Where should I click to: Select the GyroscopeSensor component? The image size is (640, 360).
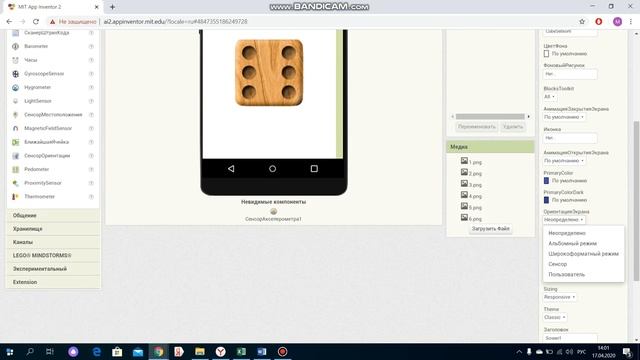(x=44, y=74)
